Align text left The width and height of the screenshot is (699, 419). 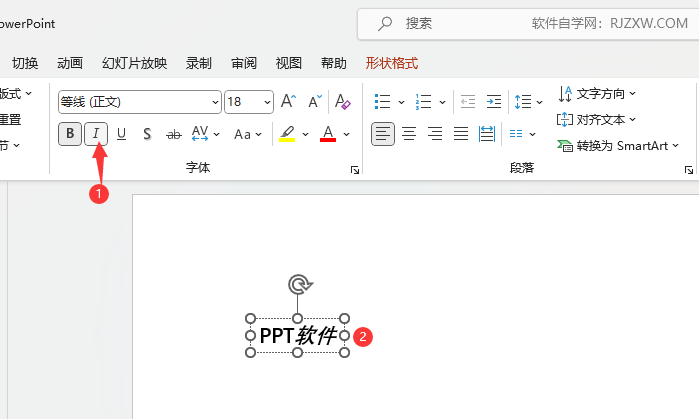[x=383, y=134]
